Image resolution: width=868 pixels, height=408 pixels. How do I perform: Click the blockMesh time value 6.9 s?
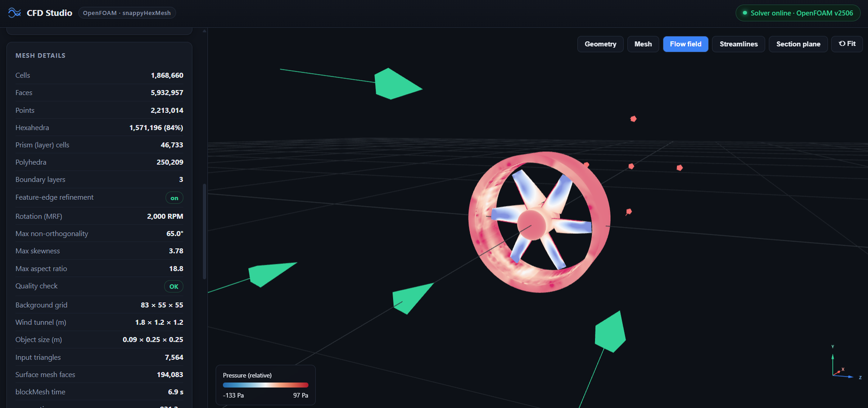pos(176,392)
